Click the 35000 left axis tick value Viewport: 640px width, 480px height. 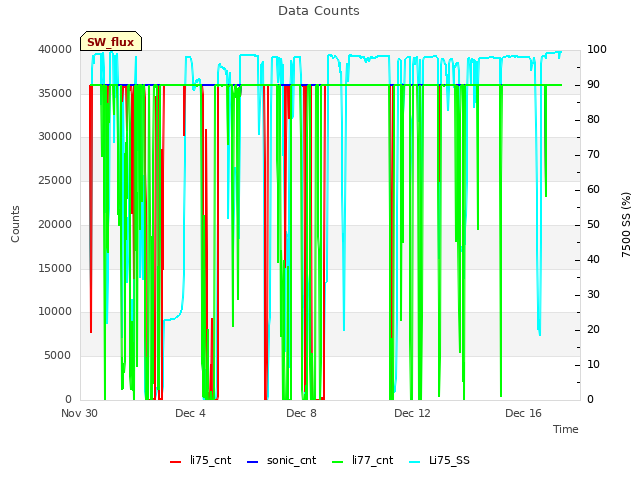tap(55, 93)
